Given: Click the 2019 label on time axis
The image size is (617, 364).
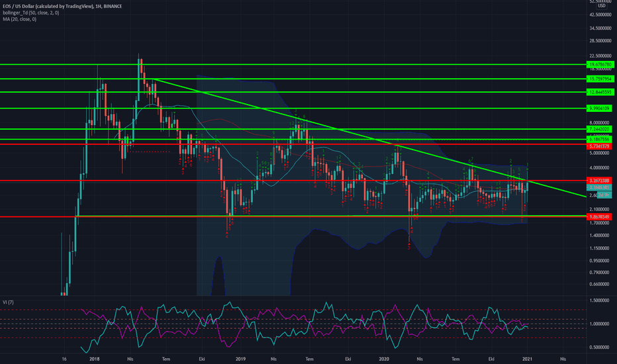Looking at the screenshot, I should (x=240, y=359).
